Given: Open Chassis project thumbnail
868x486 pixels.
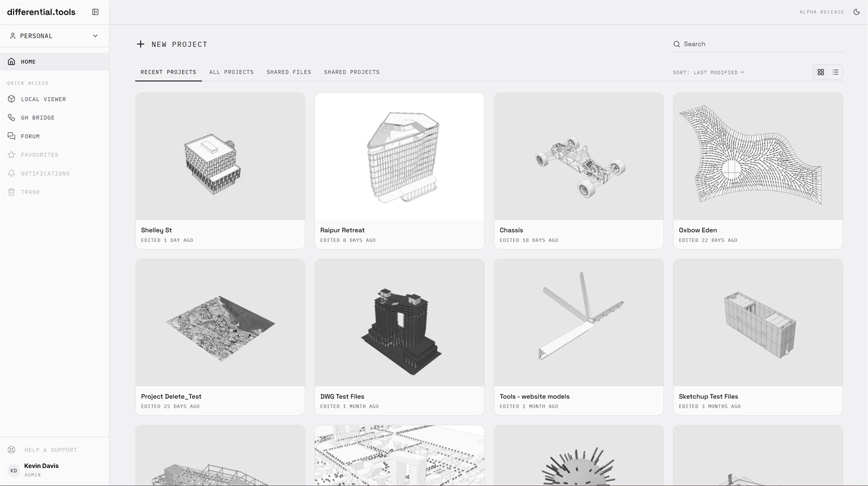Looking at the screenshot, I should click(x=579, y=156).
